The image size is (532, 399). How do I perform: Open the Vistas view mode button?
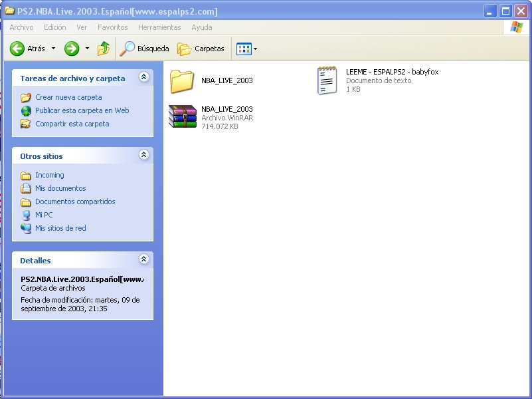pyautogui.click(x=244, y=49)
